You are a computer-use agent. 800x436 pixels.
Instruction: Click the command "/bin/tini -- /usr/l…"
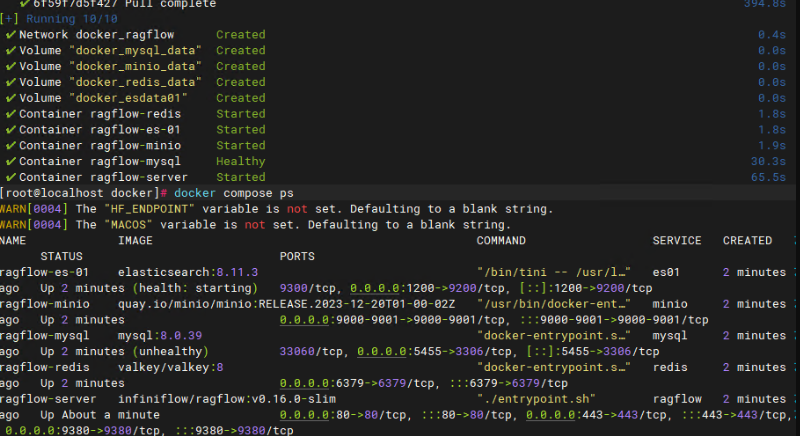(x=554, y=272)
